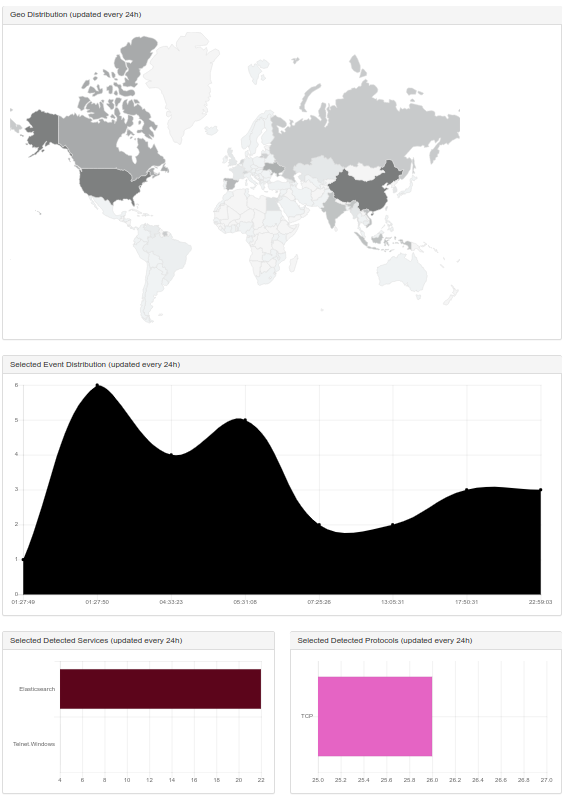Click the data point at 01:27:50 peak

click(x=97, y=385)
